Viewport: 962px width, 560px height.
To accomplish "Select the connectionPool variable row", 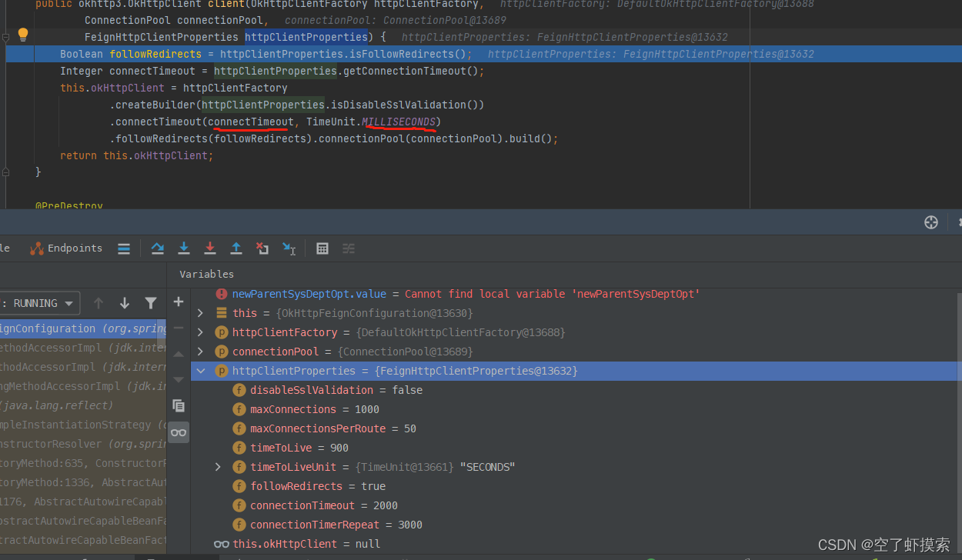I will pos(276,351).
